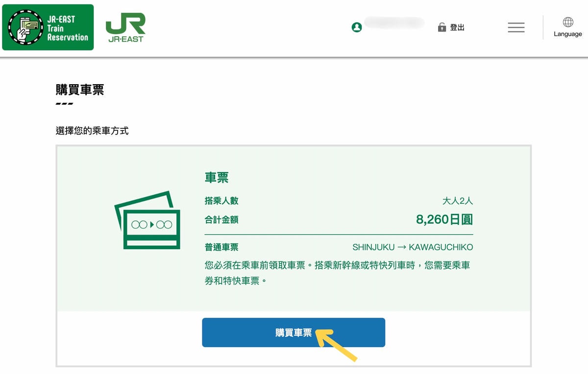This screenshot has width=588, height=374.
Task: Click the user account avatar icon
Action: [x=357, y=27]
